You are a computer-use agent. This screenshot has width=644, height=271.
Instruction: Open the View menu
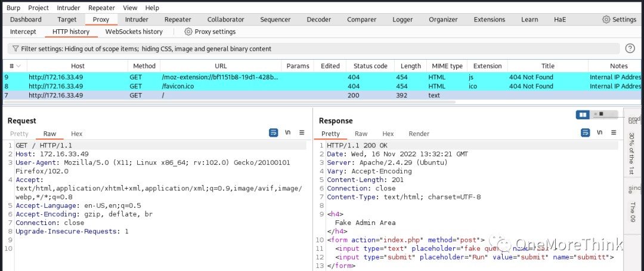pos(130,8)
